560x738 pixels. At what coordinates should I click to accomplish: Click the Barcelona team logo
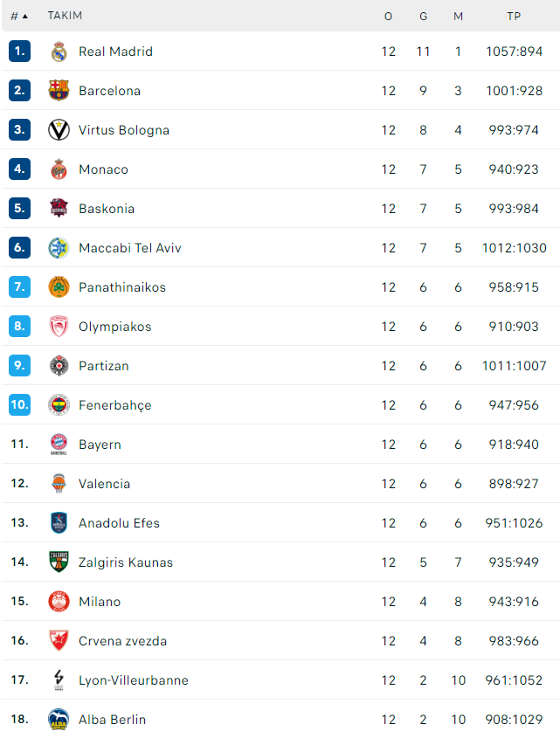[x=59, y=90]
